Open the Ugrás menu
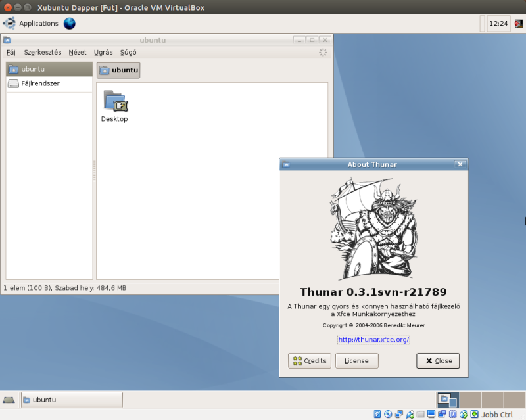 pyautogui.click(x=103, y=53)
